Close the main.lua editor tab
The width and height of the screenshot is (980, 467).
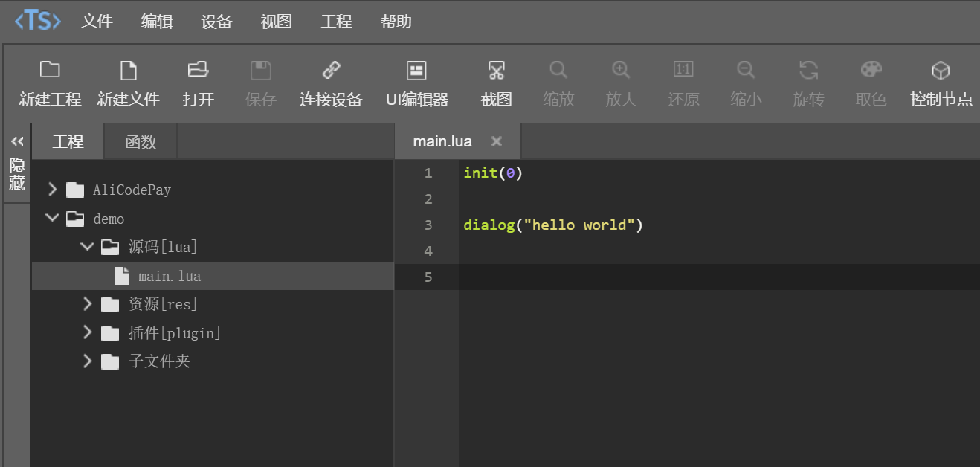point(497,141)
